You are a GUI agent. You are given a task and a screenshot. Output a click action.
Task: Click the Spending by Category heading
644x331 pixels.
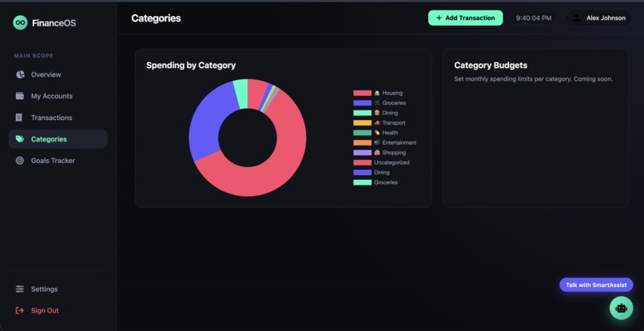[x=191, y=66]
